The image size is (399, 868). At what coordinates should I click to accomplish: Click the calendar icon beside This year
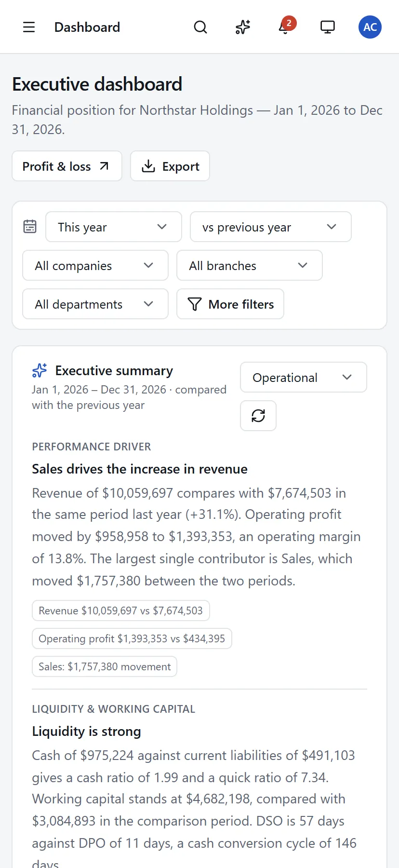(30, 227)
